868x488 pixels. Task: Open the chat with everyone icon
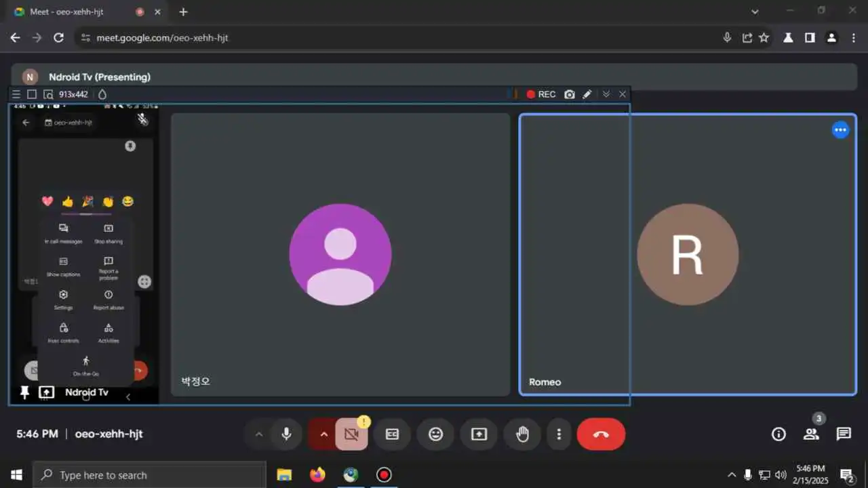click(844, 434)
